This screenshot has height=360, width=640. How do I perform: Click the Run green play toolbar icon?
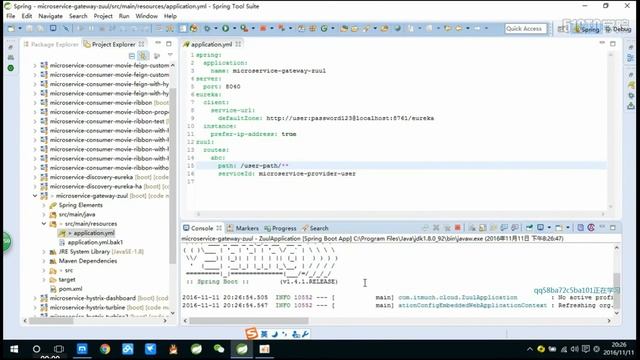(225, 29)
